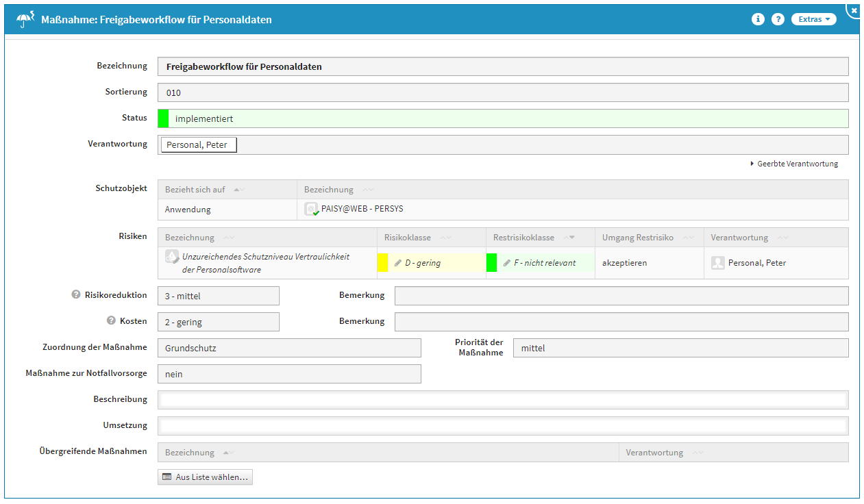Click the pencil icon next to D - gering
Viewport: 864px width, 504px height.
click(x=398, y=263)
